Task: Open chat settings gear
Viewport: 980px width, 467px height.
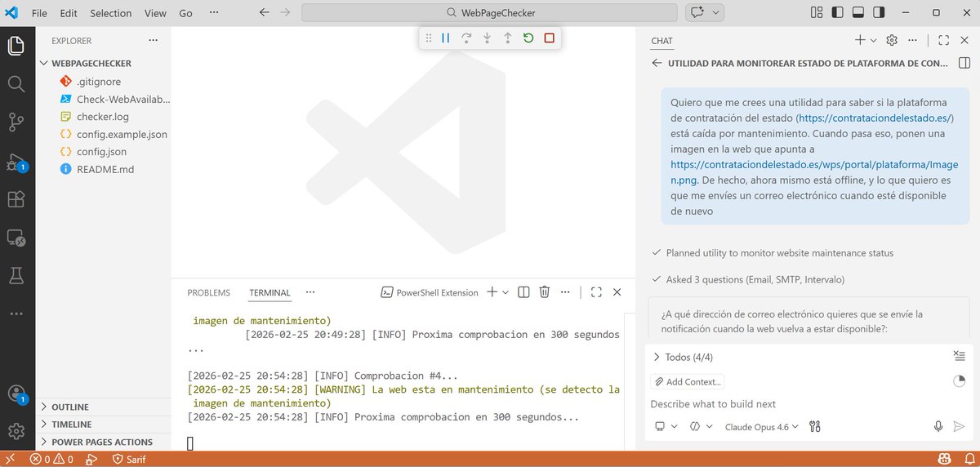Action: [892, 40]
